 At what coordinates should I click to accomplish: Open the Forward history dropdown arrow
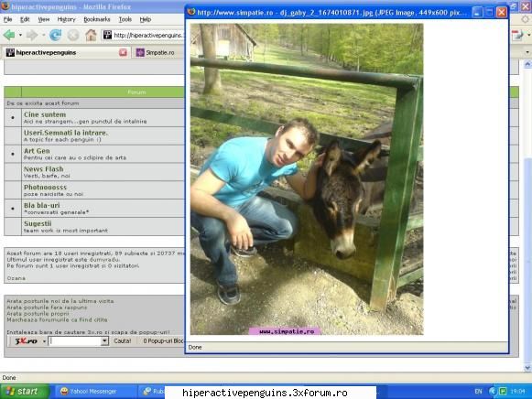coord(43,35)
